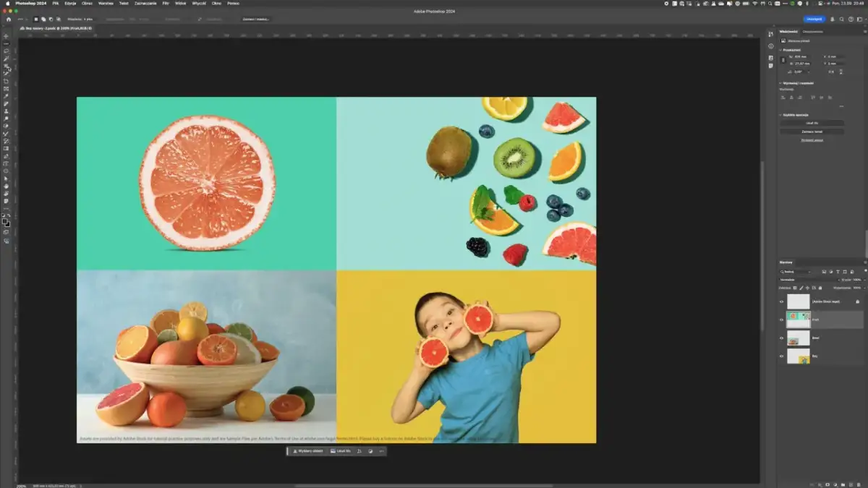Viewport: 868px width, 488px height.
Task: Collapse the Przekształć section in Properties
Action: pos(780,50)
